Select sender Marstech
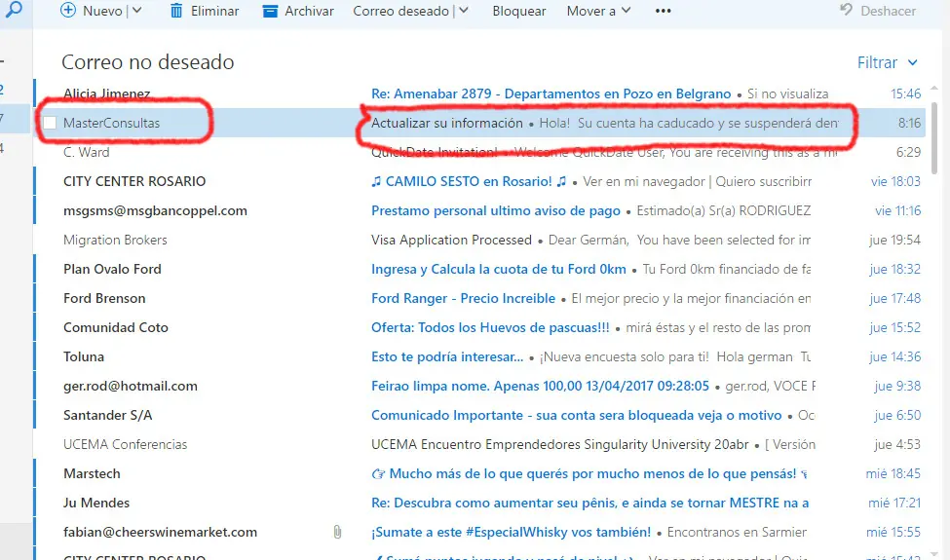Screen dimensions: 950x560 click(92, 473)
